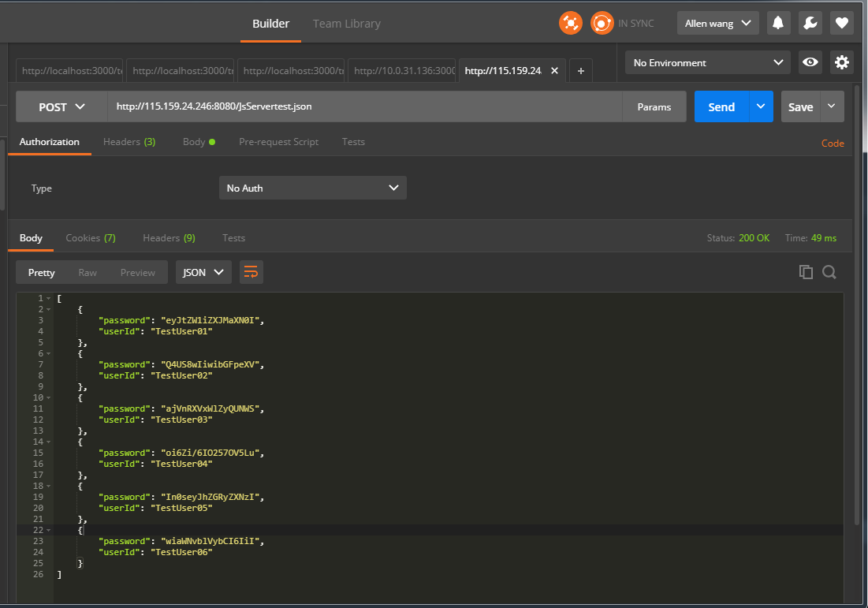Expand Save button arrow options
Viewport: 868px width, 608px height.
pos(832,106)
